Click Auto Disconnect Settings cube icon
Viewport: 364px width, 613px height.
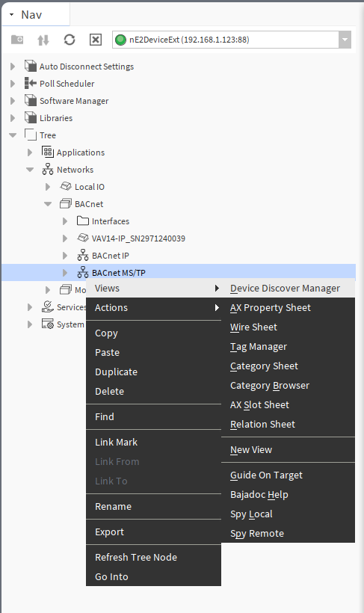coord(31,66)
